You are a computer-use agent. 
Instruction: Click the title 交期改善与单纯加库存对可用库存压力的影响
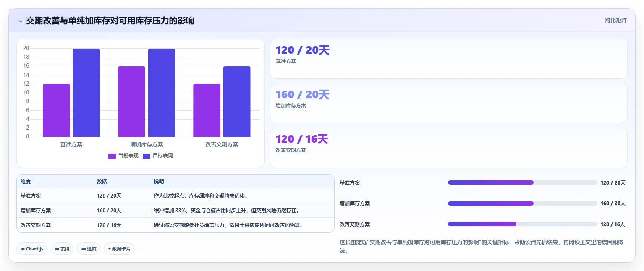click(x=110, y=21)
